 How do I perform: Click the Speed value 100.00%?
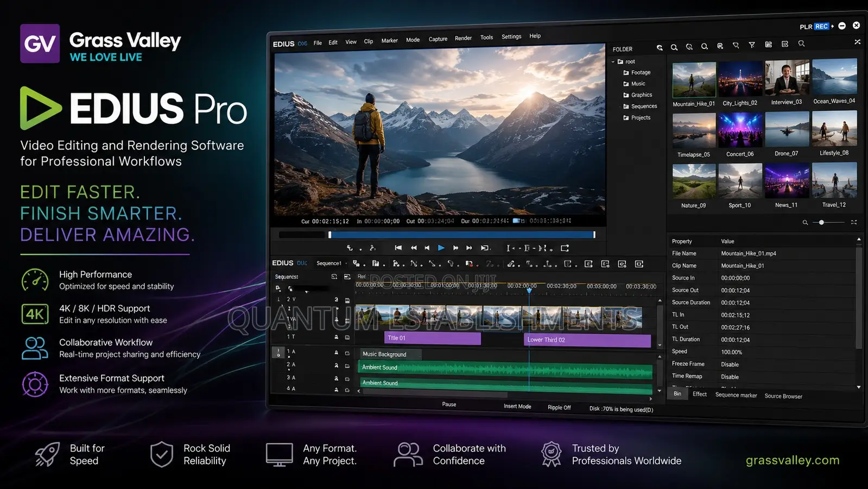(x=731, y=352)
